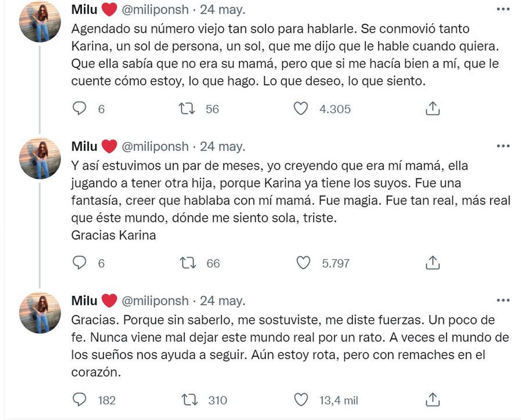This screenshot has width=521, height=420.
Task: Open the 24 may. timestamp on the third tweet
Action: coord(223,300)
